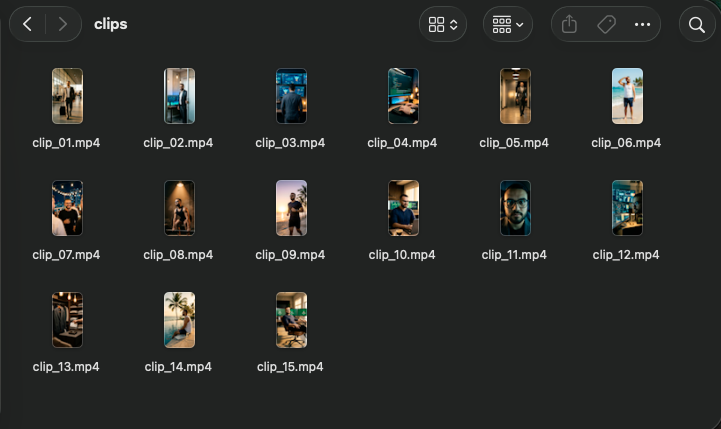
Task: Click the file name clip_11.mp4
Action: click(514, 255)
